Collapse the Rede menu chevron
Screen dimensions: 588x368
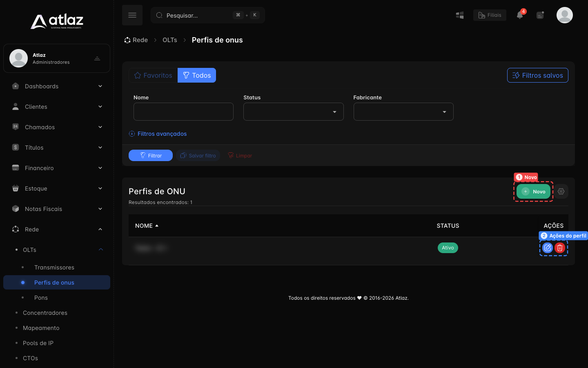[x=100, y=229]
